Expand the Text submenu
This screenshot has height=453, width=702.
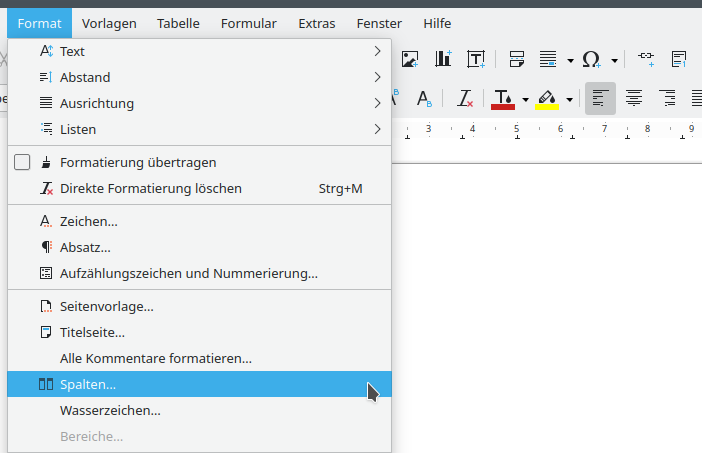[200, 51]
